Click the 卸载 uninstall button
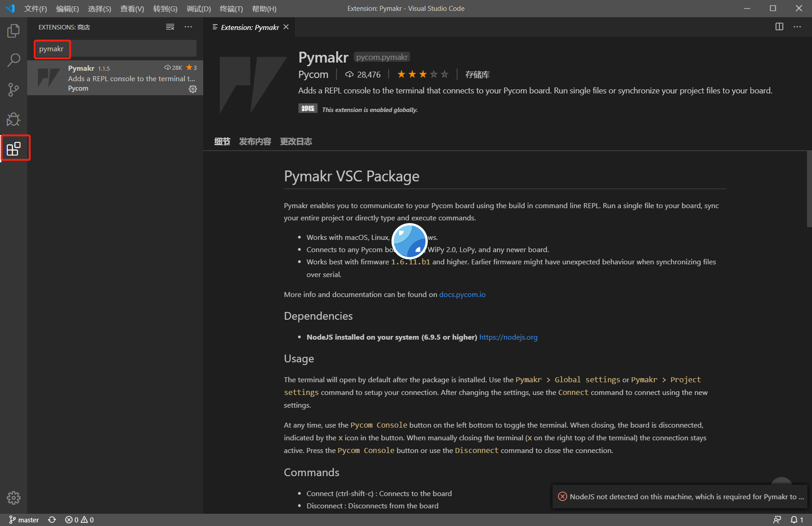812x526 pixels. (x=308, y=109)
